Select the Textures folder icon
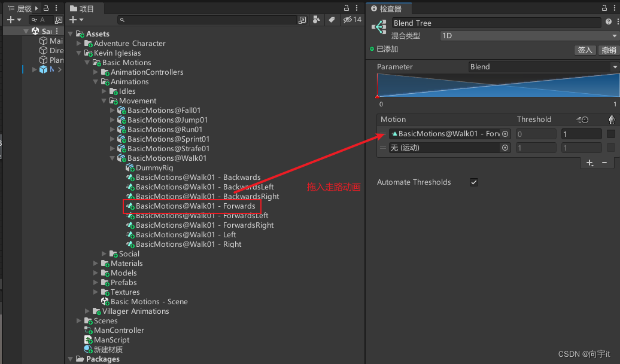Image resolution: width=620 pixels, height=364 pixels. pos(105,292)
